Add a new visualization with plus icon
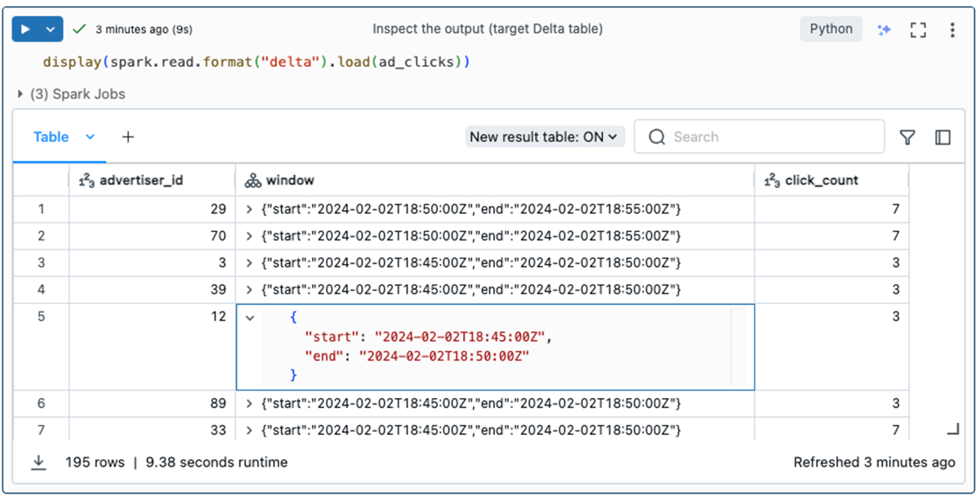This screenshot has width=980, height=497. tap(127, 137)
